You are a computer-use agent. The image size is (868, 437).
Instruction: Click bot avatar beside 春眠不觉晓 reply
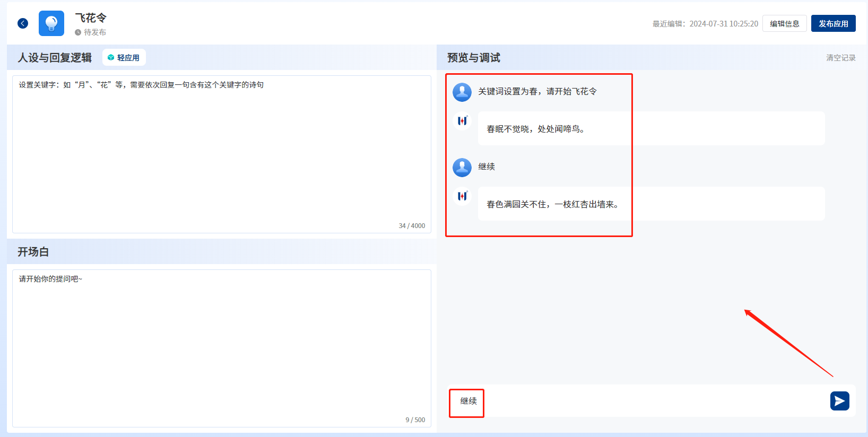tap(462, 121)
